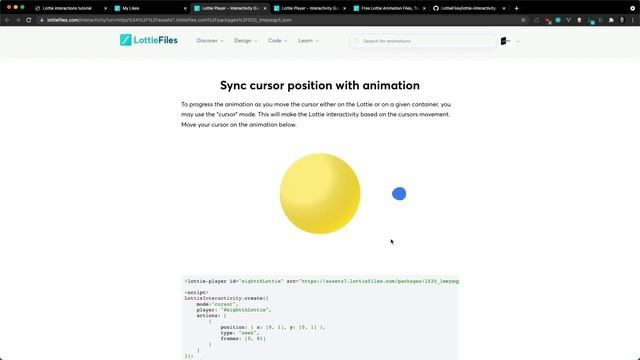Close the My Likes tab
This screenshot has height=360, width=640.
(185, 8)
